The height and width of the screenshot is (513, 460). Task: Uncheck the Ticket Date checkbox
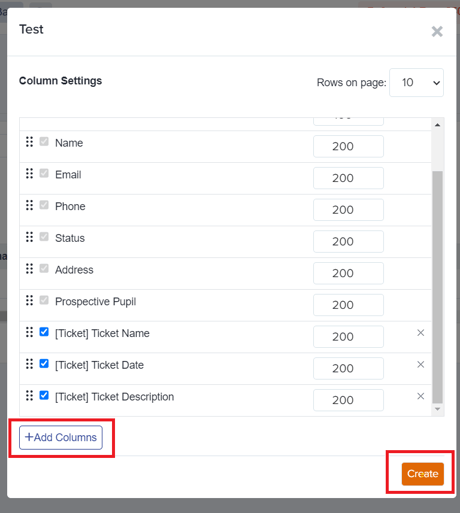[x=44, y=363]
